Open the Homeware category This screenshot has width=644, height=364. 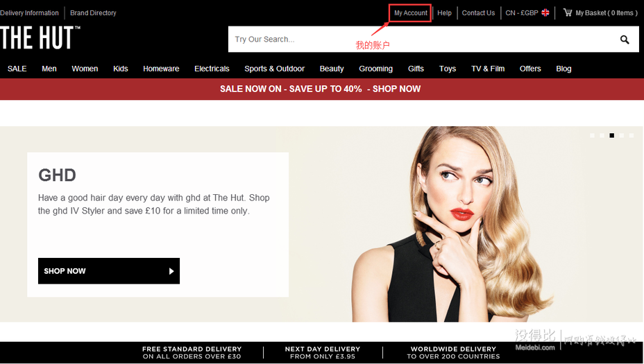point(161,69)
